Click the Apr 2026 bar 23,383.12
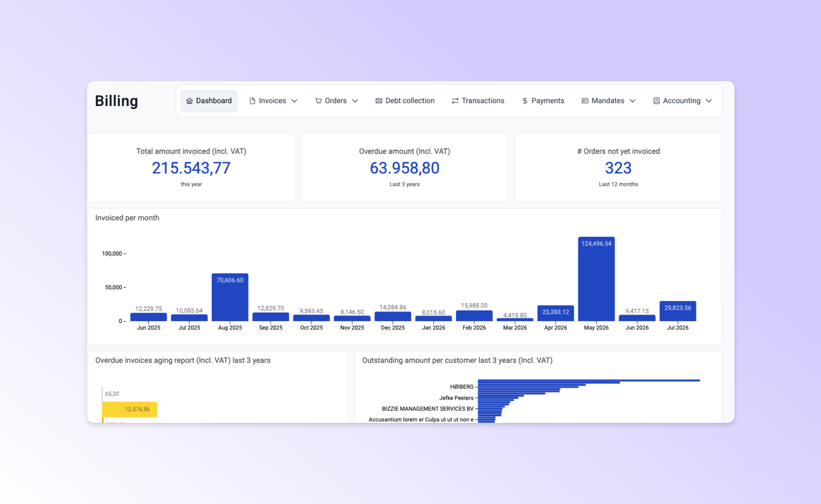 tap(555, 313)
